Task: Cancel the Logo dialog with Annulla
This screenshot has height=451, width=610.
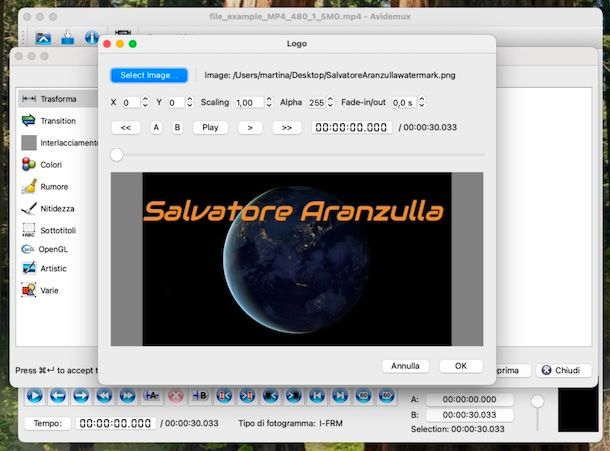Action: (x=405, y=366)
